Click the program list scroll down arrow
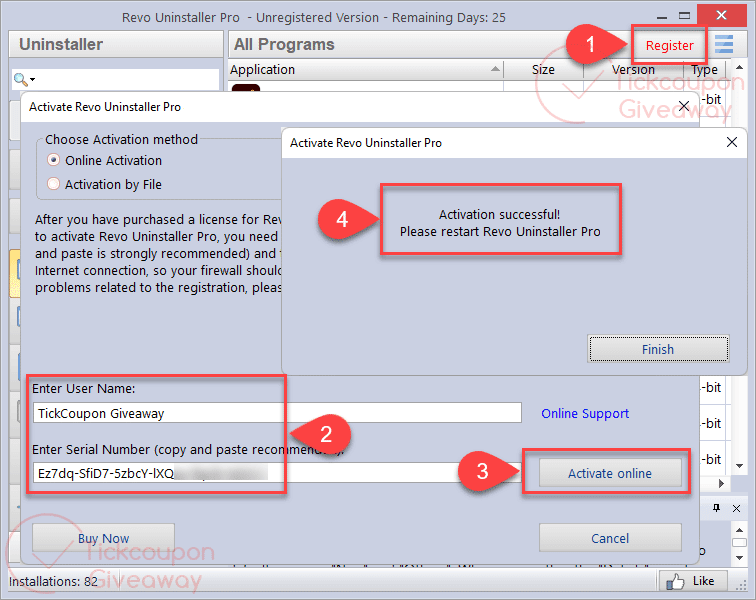The height and width of the screenshot is (600, 756). click(x=739, y=466)
